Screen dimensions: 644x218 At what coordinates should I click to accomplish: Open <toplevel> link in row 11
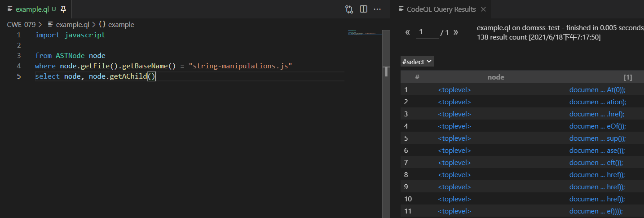[x=454, y=211]
